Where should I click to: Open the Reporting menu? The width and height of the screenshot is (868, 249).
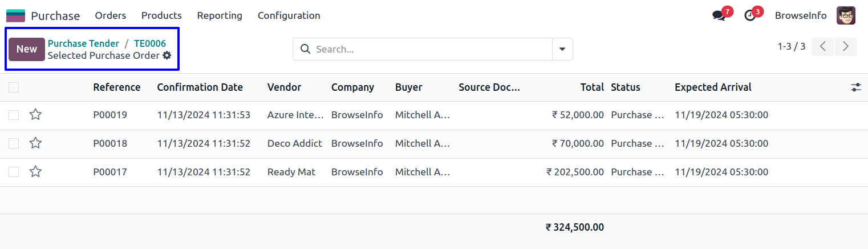click(x=220, y=16)
